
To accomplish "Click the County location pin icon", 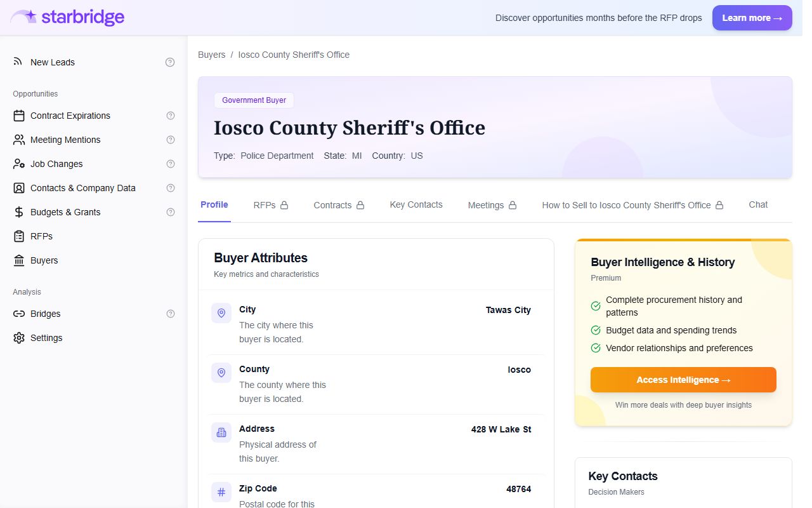I will 221,373.
